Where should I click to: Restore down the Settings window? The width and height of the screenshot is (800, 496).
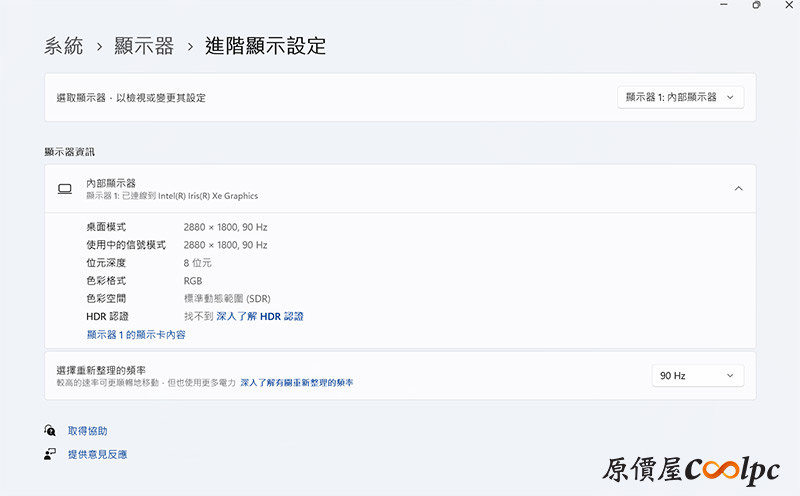point(756,5)
